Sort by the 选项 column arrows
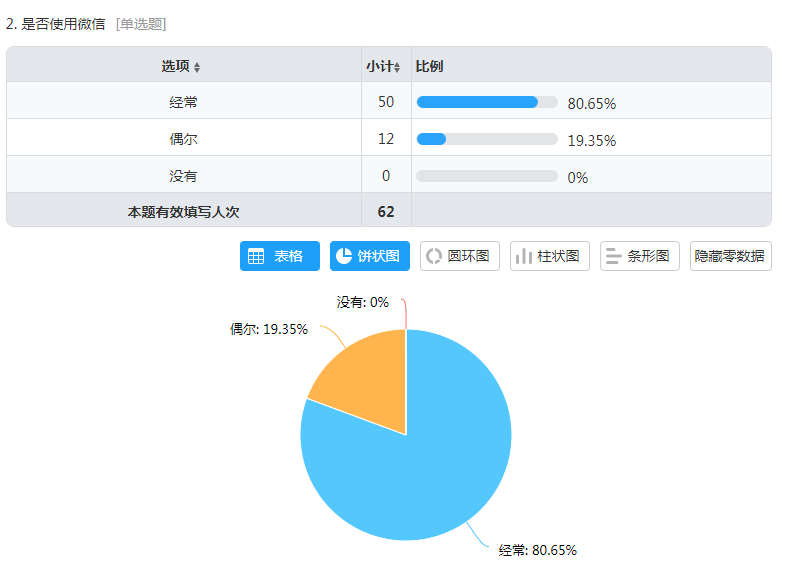 point(197,67)
